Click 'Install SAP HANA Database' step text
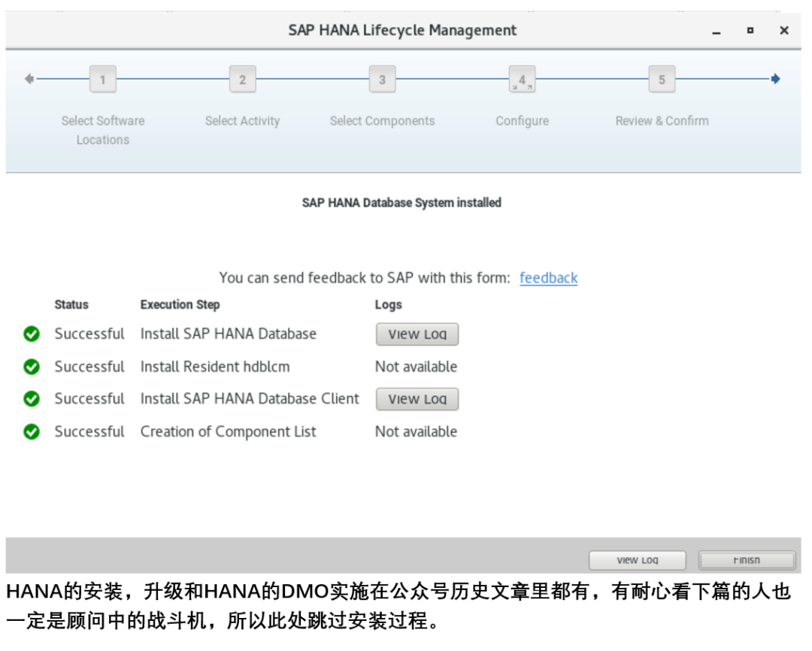The image size is (812, 651). point(229,334)
